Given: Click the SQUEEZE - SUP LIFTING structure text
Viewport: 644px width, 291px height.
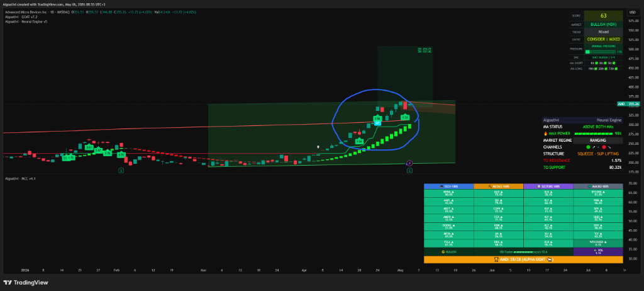Looking at the screenshot, I should click(599, 154).
